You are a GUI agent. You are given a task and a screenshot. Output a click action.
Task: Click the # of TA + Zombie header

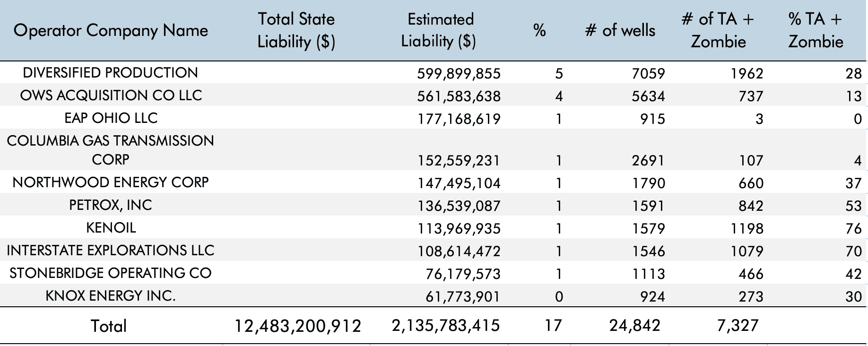coord(718,30)
